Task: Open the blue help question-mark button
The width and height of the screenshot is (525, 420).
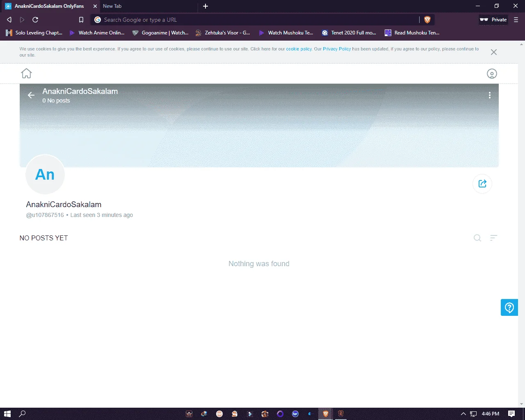Action: click(509, 308)
